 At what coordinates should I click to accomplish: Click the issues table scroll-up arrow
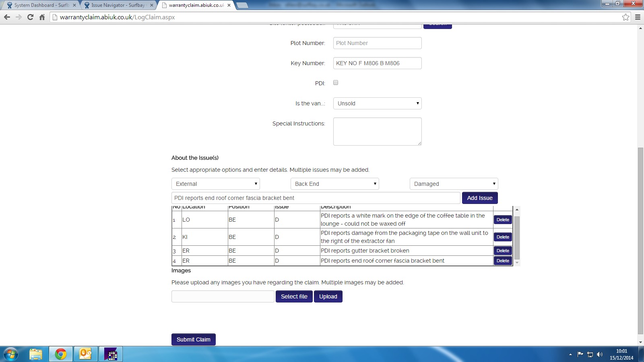click(517, 210)
